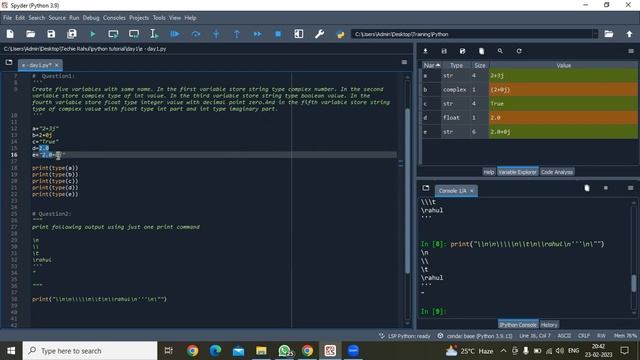This screenshot has width=640, height=360.
Task: Sort variables by Name column header
Action: click(431, 65)
